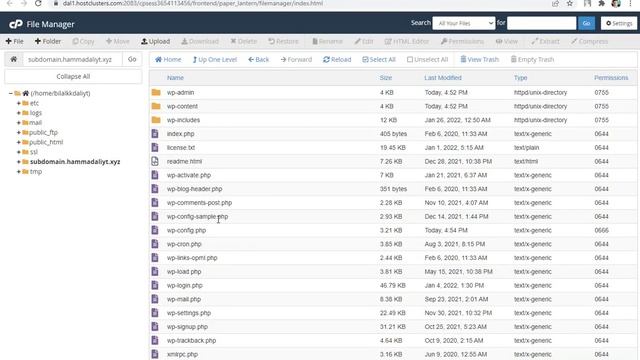The image size is (640, 360).
Task: Click the Compress toolbar button
Action: coord(590,41)
